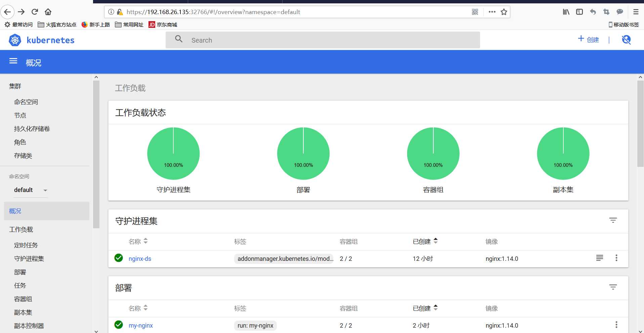The height and width of the screenshot is (333, 644).
Task: Open 守护进程集 in sidebar
Action: click(x=29, y=259)
